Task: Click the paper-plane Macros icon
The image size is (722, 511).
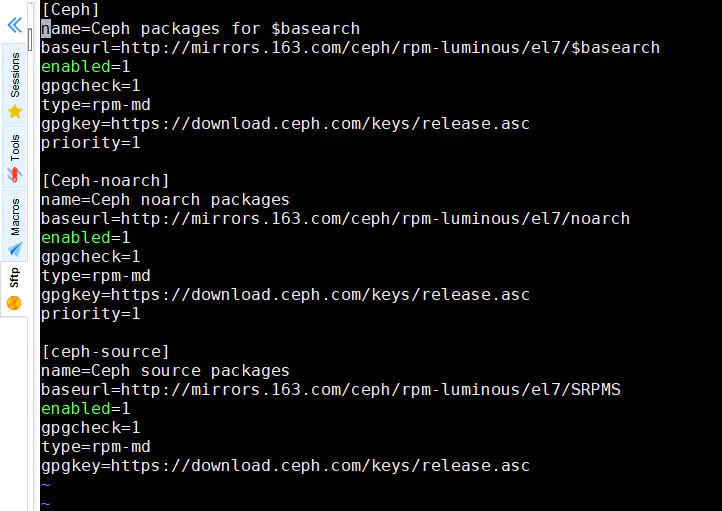Action: (x=15, y=249)
